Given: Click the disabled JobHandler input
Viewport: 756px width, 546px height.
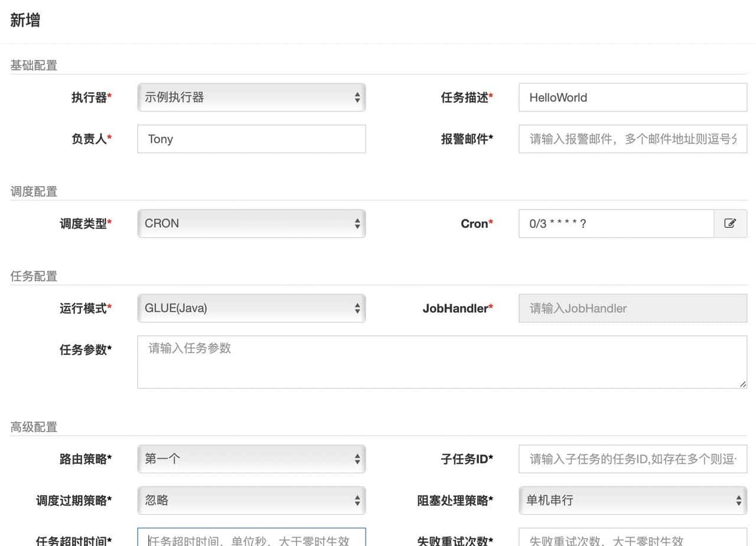Looking at the screenshot, I should [632, 308].
